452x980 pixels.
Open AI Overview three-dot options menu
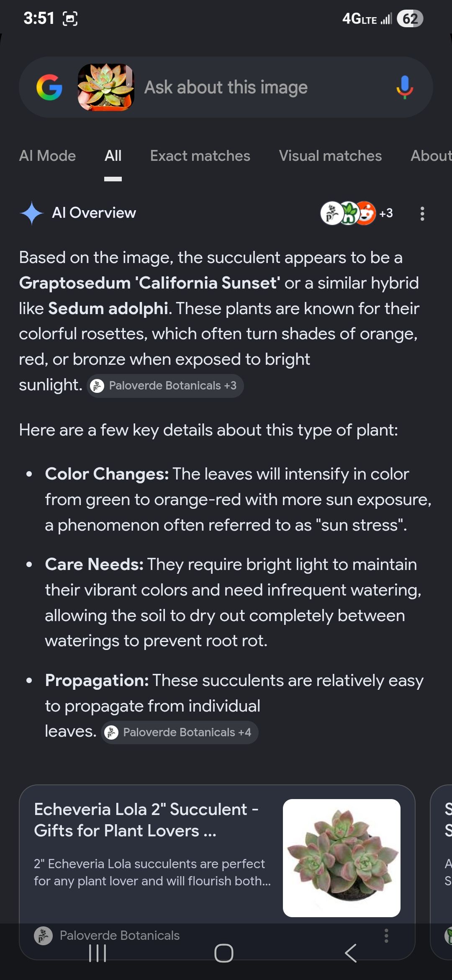pyautogui.click(x=422, y=214)
